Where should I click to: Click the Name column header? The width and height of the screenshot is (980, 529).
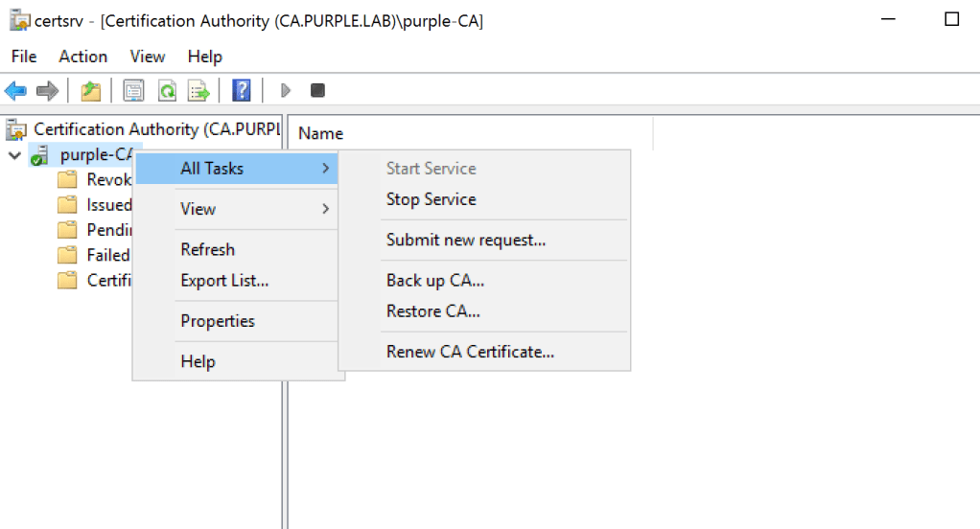321,133
